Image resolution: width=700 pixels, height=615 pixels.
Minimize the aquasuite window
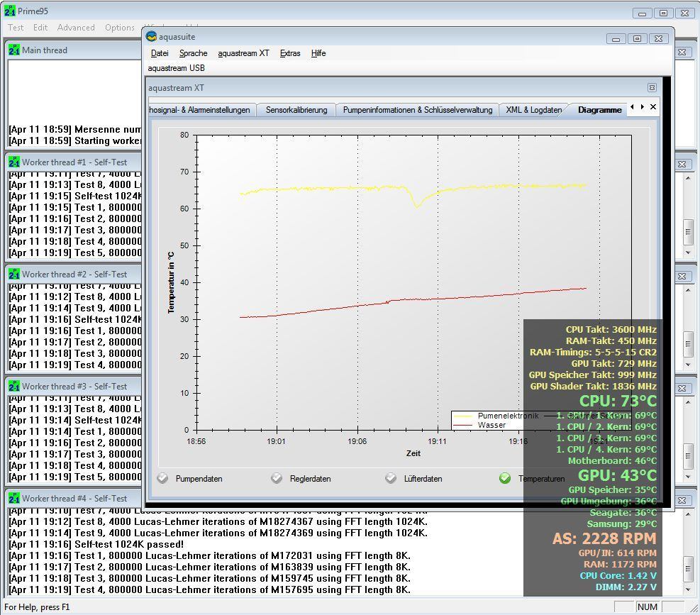pos(616,39)
